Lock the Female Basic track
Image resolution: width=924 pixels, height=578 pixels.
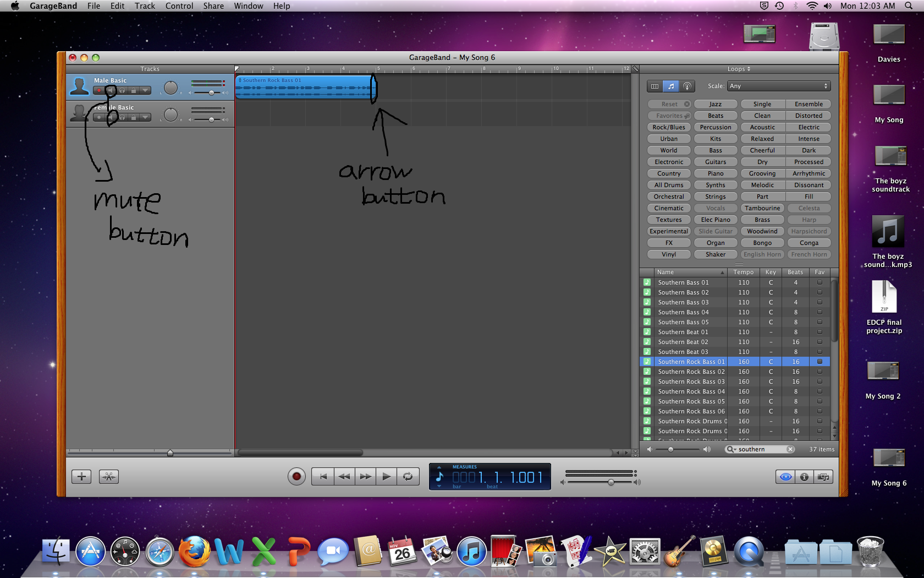click(x=134, y=117)
